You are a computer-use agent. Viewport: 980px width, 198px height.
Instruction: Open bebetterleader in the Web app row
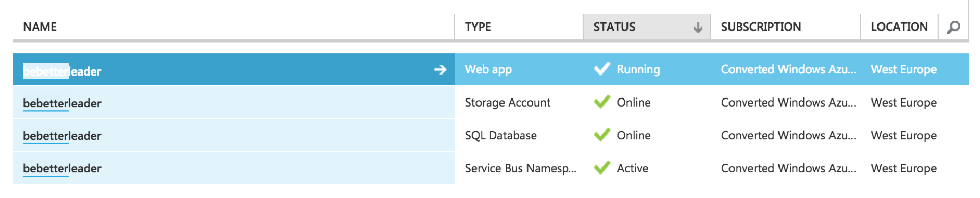pos(62,71)
